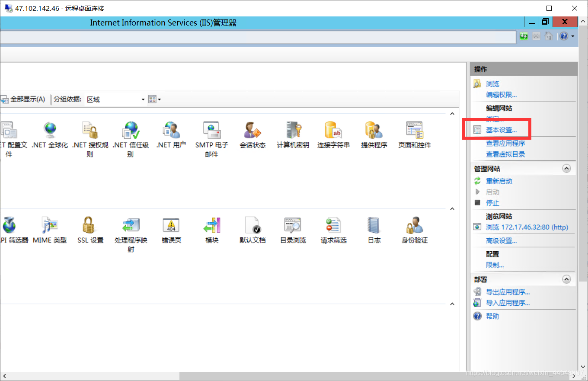Open the view mode dropdown button
588x381 pixels.
pyautogui.click(x=154, y=99)
